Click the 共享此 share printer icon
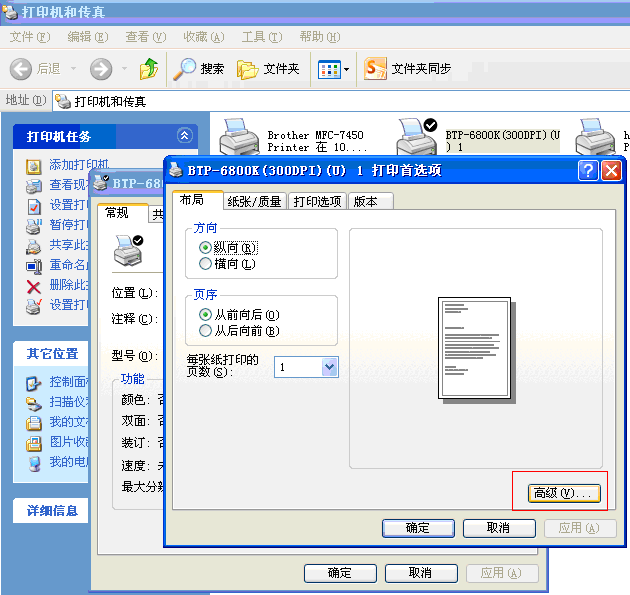630x595 pixels. tap(34, 246)
